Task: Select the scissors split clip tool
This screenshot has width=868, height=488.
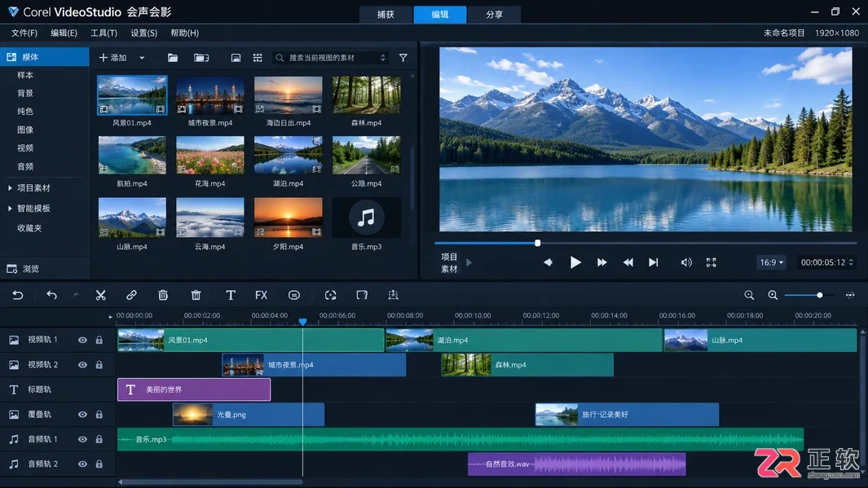Action: pyautogui.click(x=100, y=295)
